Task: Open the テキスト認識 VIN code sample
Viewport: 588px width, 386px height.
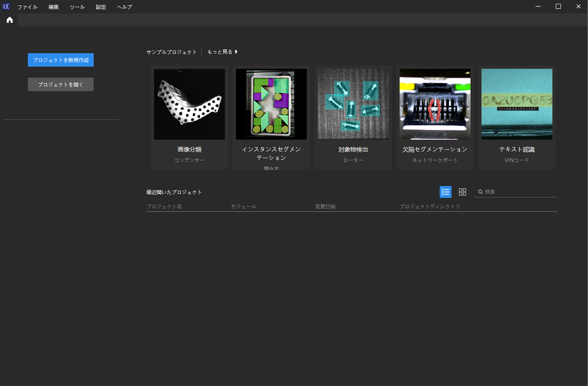Action: [517, 104]
